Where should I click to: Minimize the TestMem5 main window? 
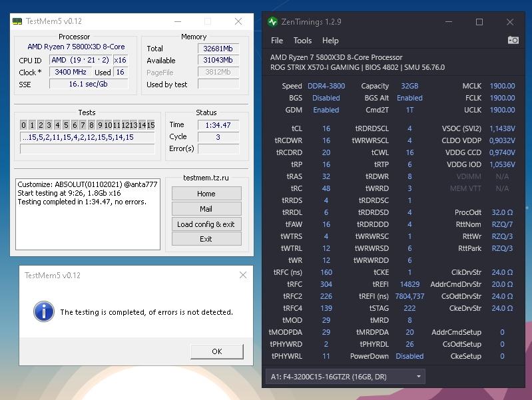178,21
